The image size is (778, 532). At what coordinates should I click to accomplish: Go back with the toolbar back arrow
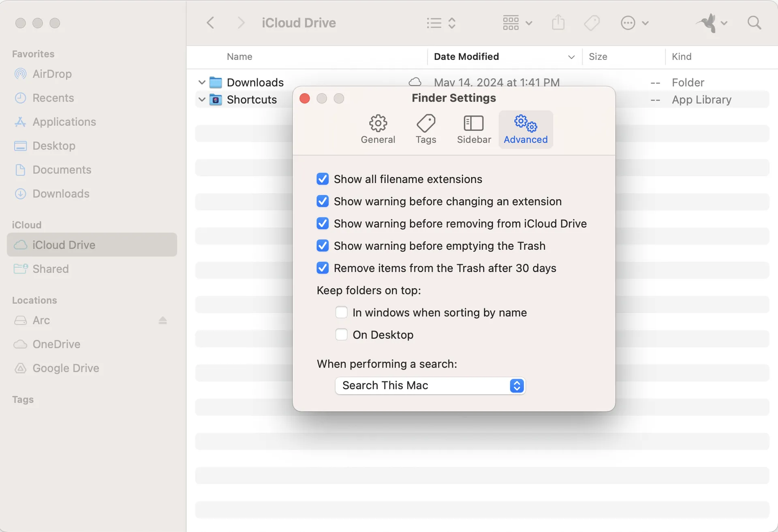tap(210, 23)
